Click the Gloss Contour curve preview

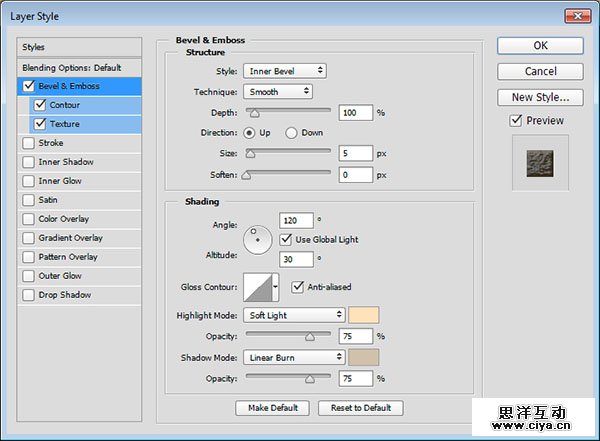tap(258, 288)
